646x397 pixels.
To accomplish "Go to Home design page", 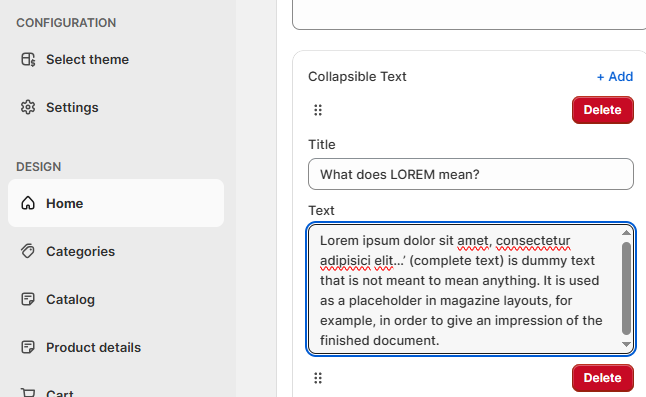I will pos(116,203).
